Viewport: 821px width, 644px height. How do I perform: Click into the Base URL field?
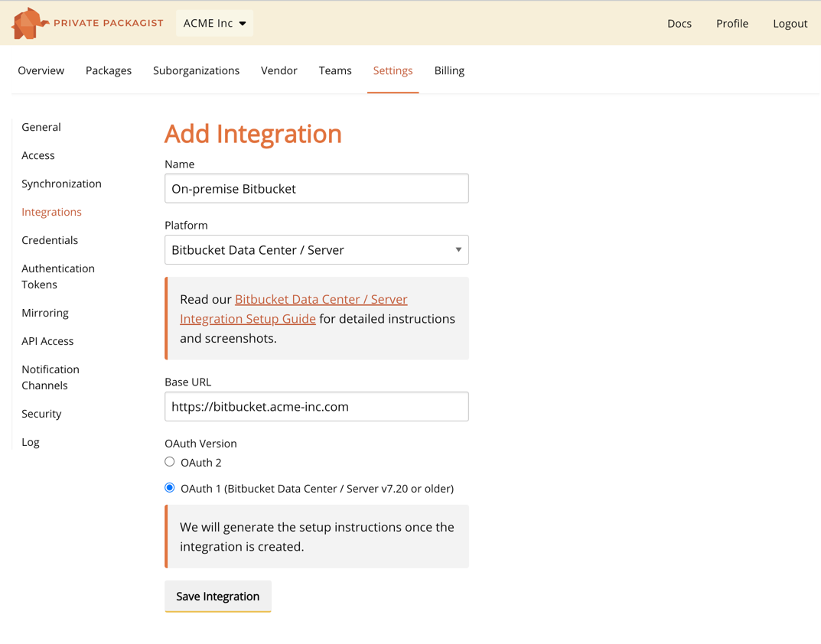pyautogui.click(x=316, y=407)
